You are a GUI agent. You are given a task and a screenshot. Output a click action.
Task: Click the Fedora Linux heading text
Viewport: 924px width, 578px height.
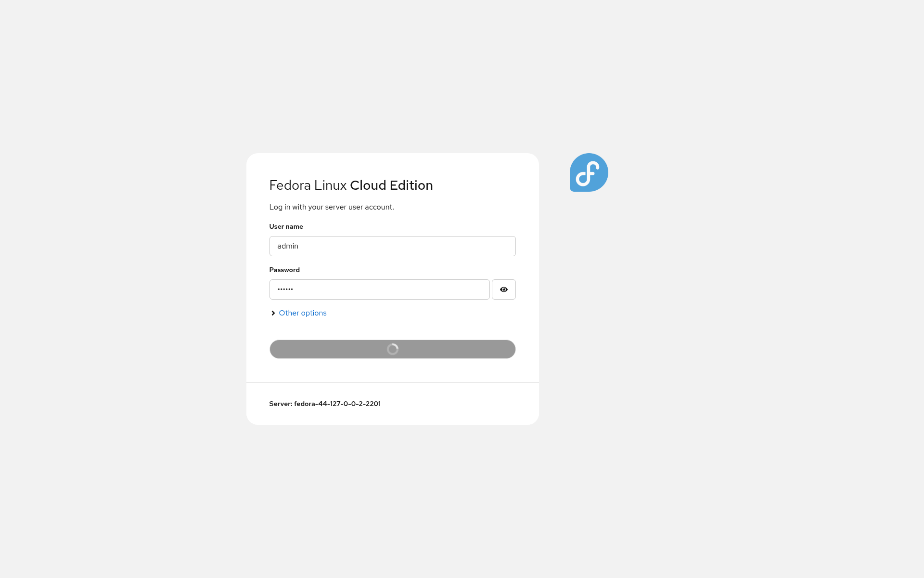click(x=308, y=185)
